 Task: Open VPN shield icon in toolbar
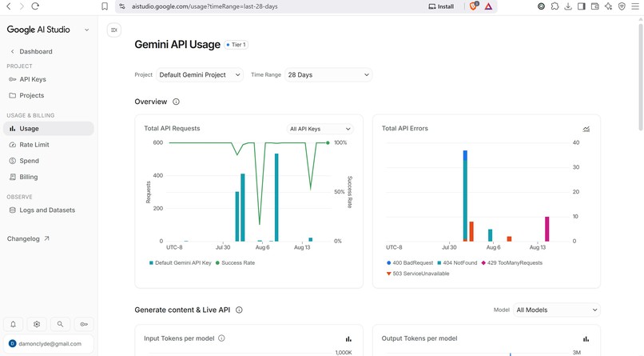click(622, 6)
